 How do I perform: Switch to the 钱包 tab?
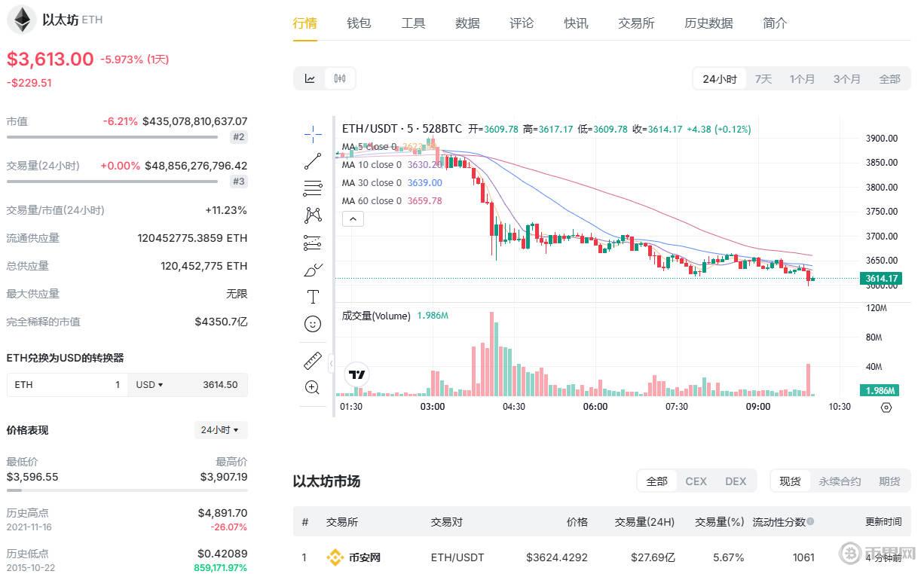point(359,23)
